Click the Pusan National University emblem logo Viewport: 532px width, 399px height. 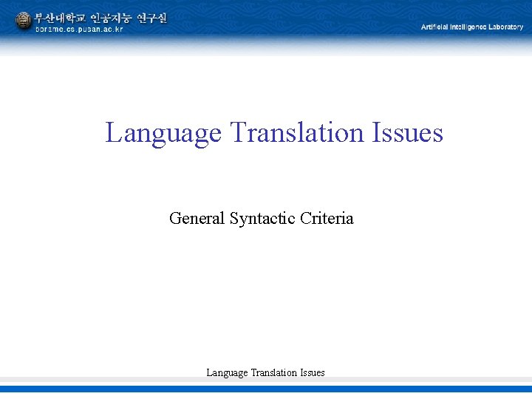tap(24, 21)
